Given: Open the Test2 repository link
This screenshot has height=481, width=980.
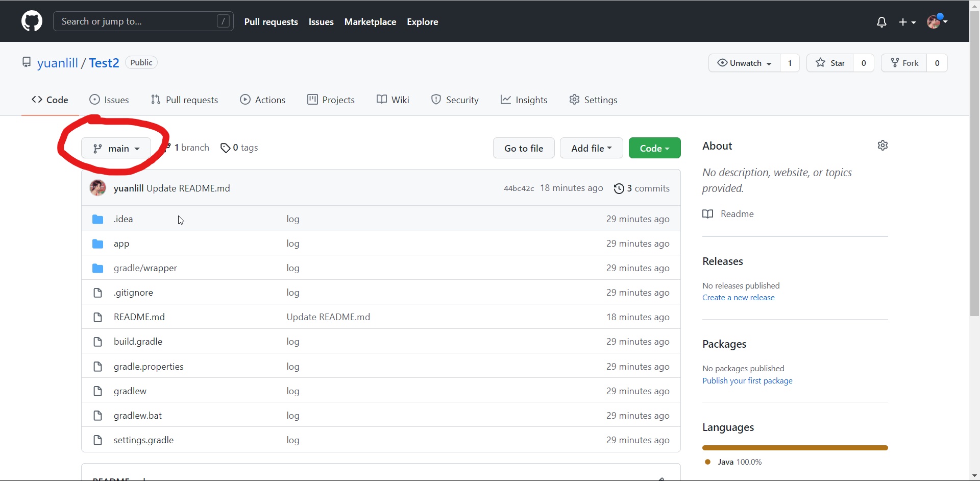Looking at the screenshot, I should point(104,63).
